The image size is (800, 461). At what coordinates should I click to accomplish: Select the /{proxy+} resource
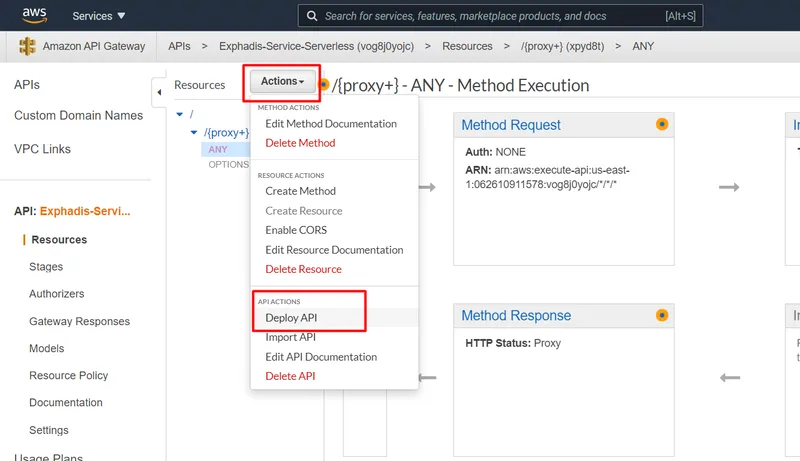pyautogui.click(x=227, y=133)
